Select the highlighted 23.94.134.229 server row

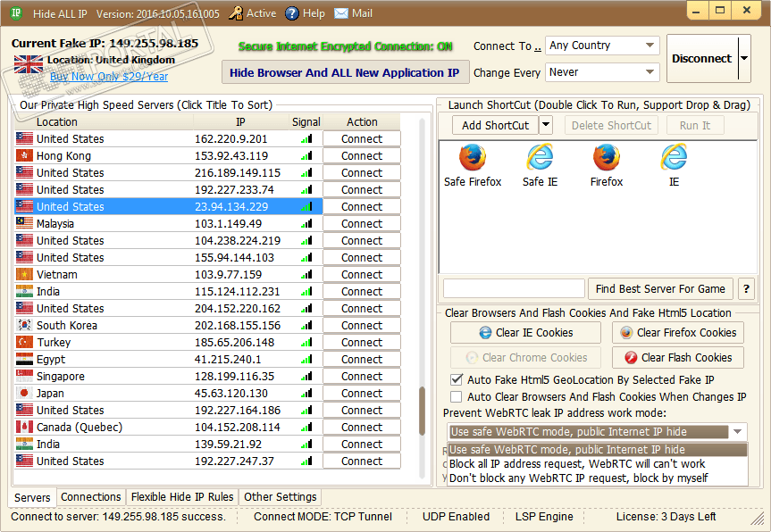point(169,207)
